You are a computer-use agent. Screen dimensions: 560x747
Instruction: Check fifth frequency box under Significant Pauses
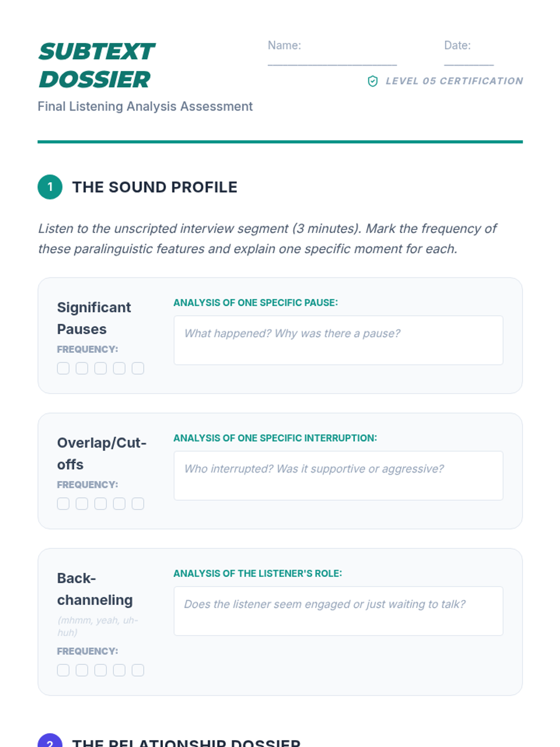pyautogui.click(x=138, y=368)
